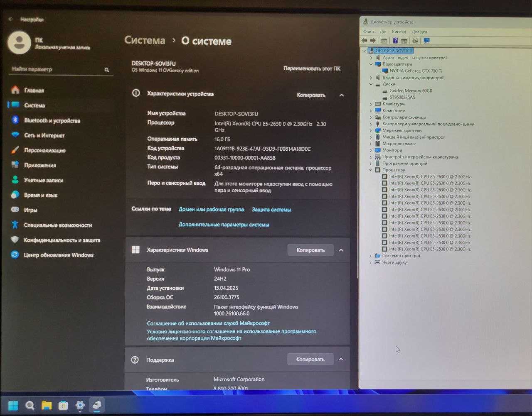The image size is (532, 416).
Task: Open Центр обновления Windows in the sidebar
Action: pyautogui.click(x=59, y=255)
